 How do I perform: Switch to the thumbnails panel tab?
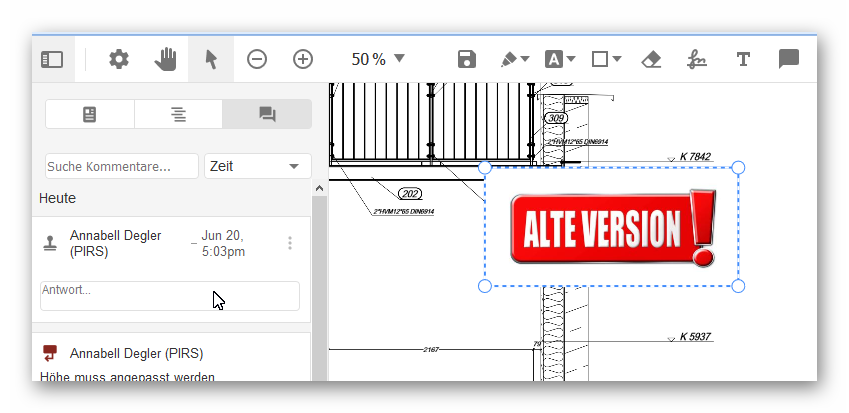coord(90,115)
